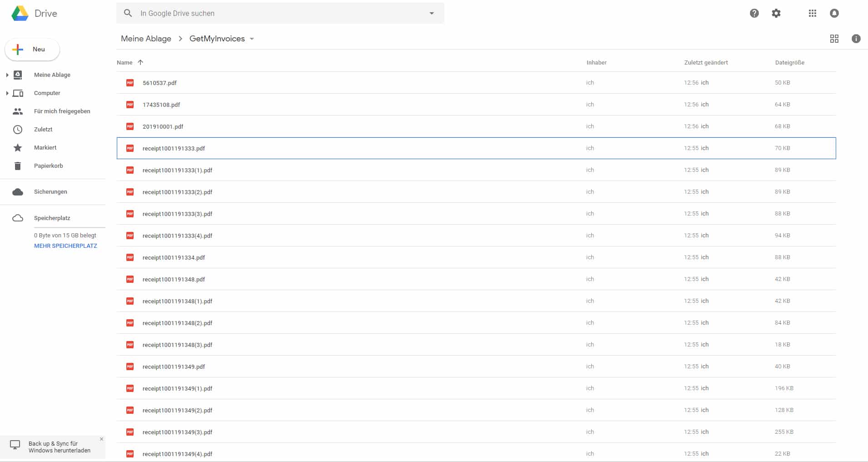Click PDF icon of 17435108.pdf
The image size is (868, 462).
pos(130,105)
